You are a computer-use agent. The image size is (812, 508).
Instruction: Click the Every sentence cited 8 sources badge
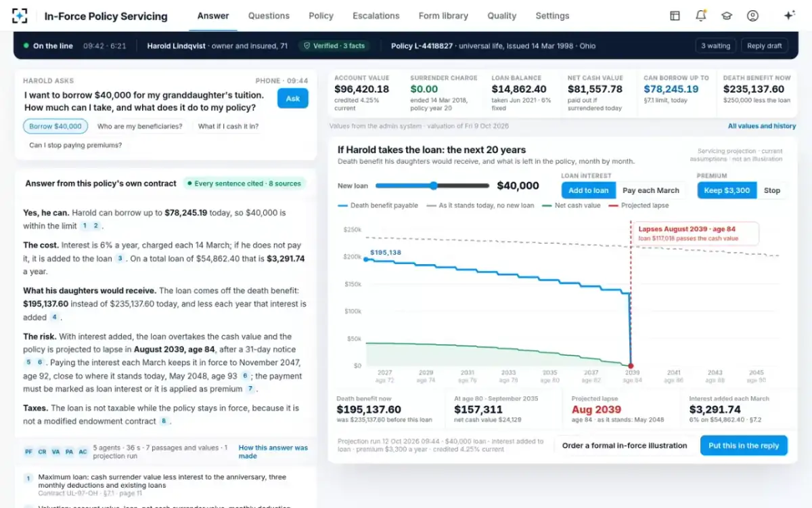pyautogui.click(x=244, y=184)
